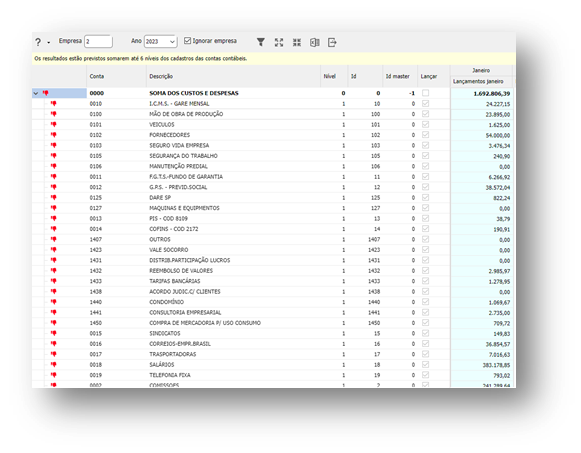This screenshot has width=581, height=453.
Task: Click the exit door icon
Action: 332,42
